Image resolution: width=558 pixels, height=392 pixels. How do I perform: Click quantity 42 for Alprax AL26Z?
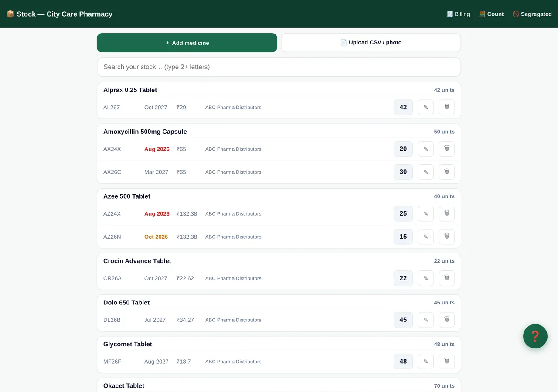point(403,108)
